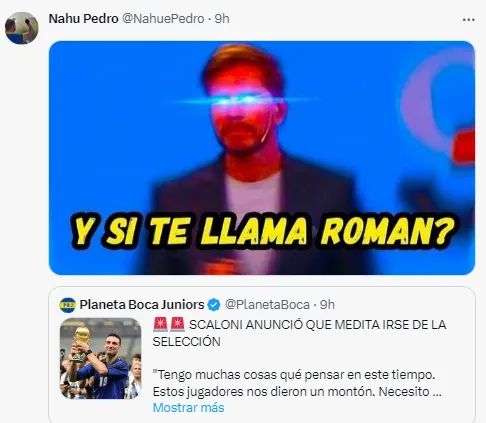Click the first red siren emoji
The width and height of the screenshot is (486, 423).
(x=160, y=324)
